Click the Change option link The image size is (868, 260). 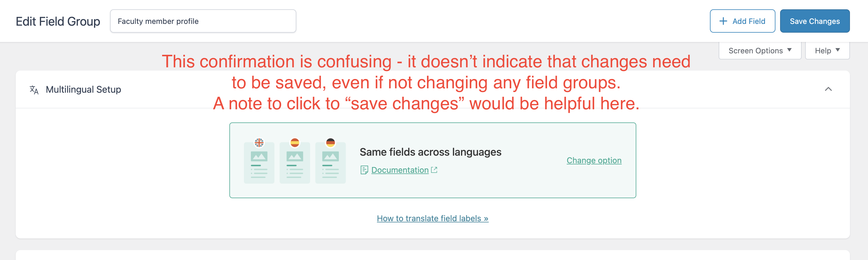point(594,161)
